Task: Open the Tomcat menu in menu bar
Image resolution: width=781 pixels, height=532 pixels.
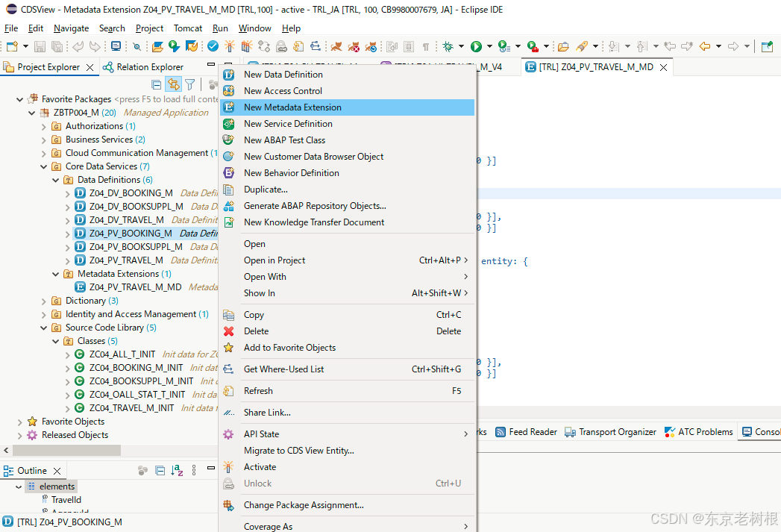Action: [188, 28]
